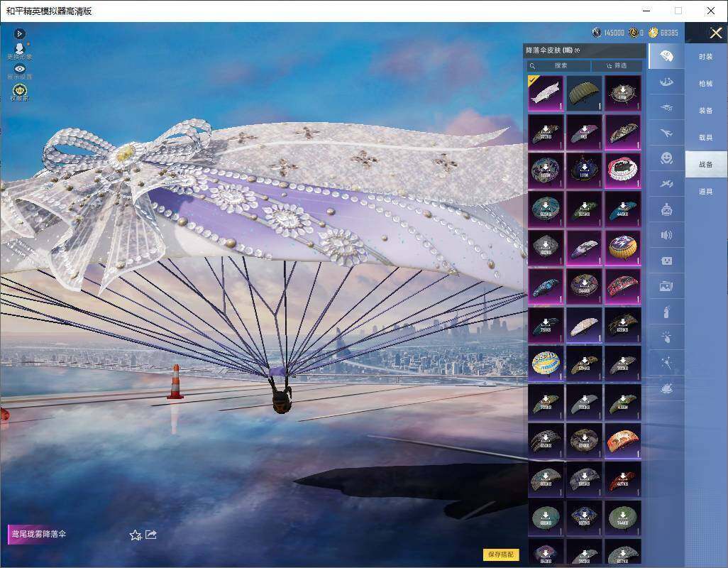The height and width of the screenshot is (568, 728).
Task: Open the voice pack speaker icon
Action: coord(666,235)
